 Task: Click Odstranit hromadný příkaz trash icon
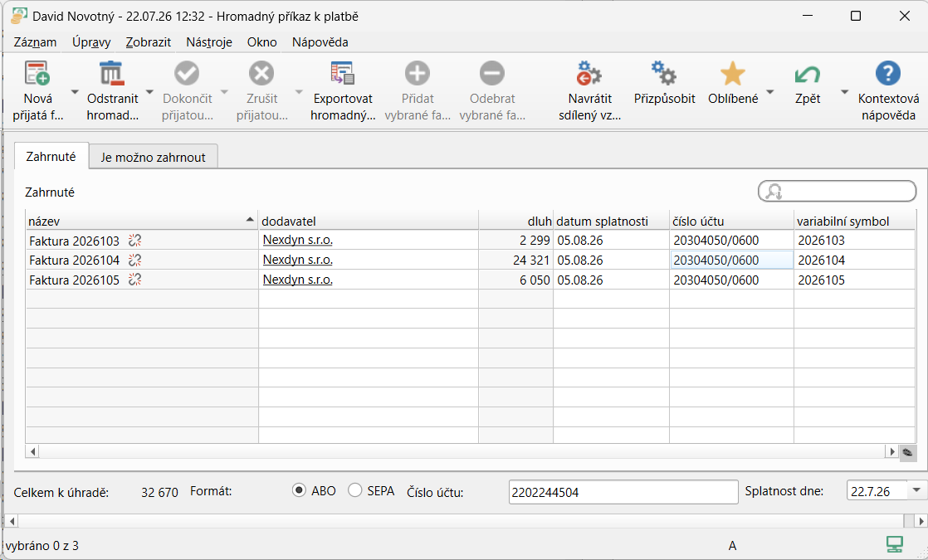tap(112, 73)
